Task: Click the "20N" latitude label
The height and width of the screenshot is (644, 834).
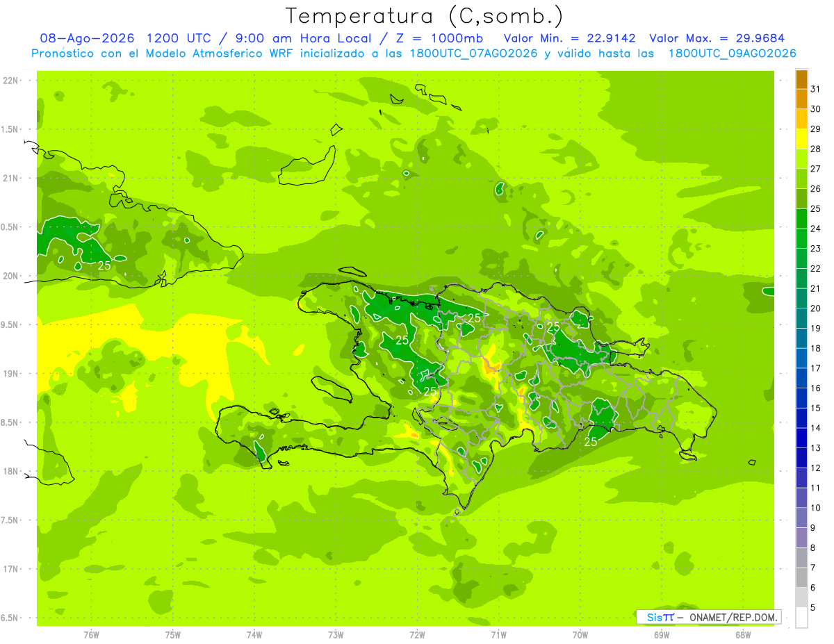Action: (10, 276)
